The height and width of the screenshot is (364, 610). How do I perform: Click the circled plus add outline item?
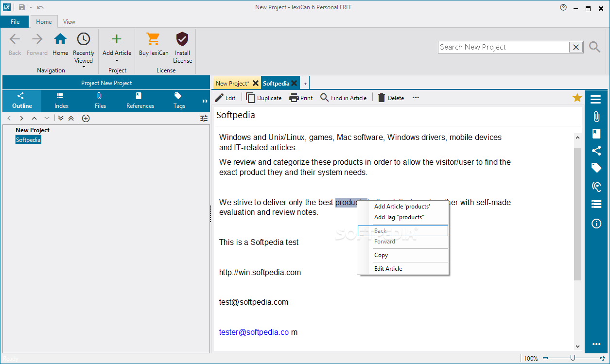click(x=86, y=118)
